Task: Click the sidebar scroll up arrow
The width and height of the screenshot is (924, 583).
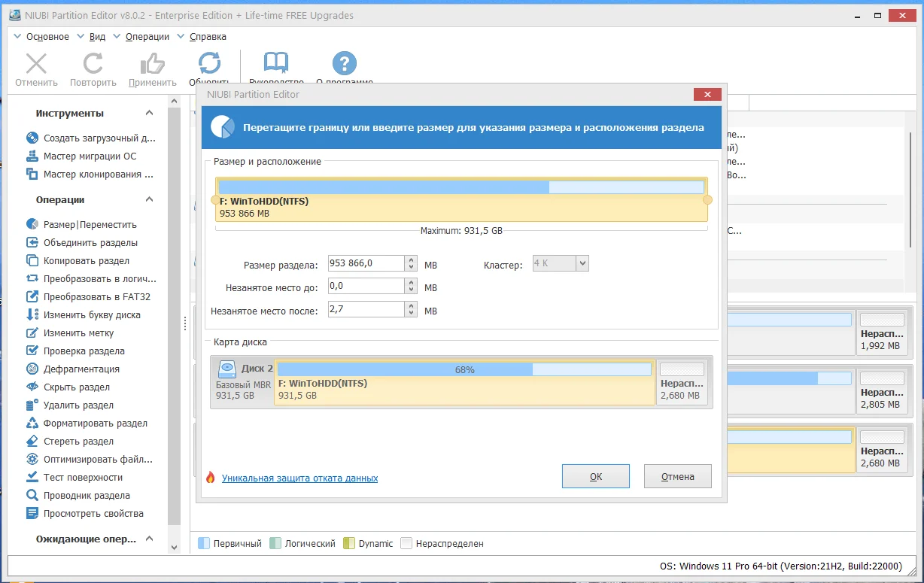Action: (175, 102)
